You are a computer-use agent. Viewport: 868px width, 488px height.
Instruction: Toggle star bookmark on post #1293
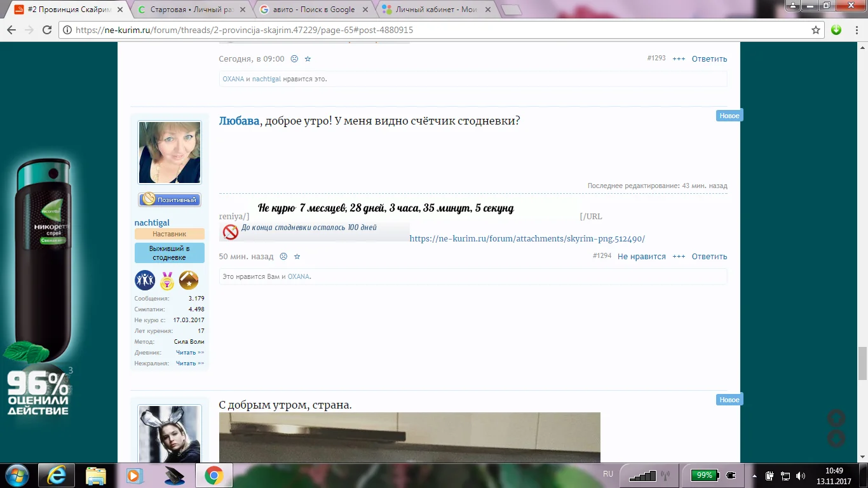tap(308, 59)
